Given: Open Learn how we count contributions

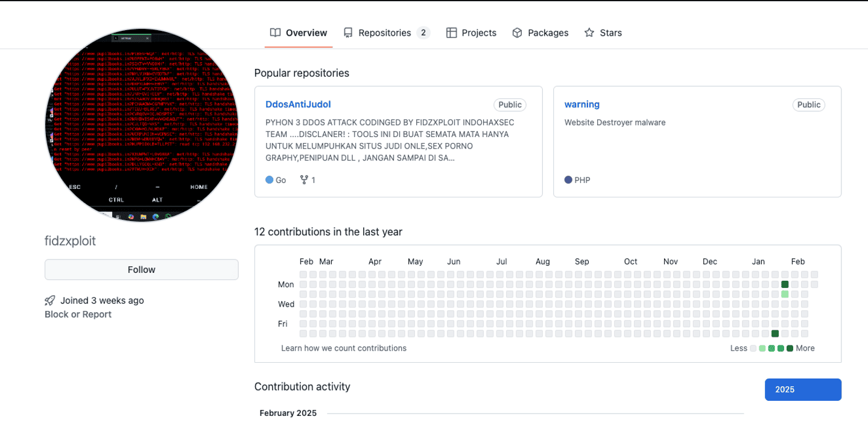Looking at the screenshot, I should (344, 348).
